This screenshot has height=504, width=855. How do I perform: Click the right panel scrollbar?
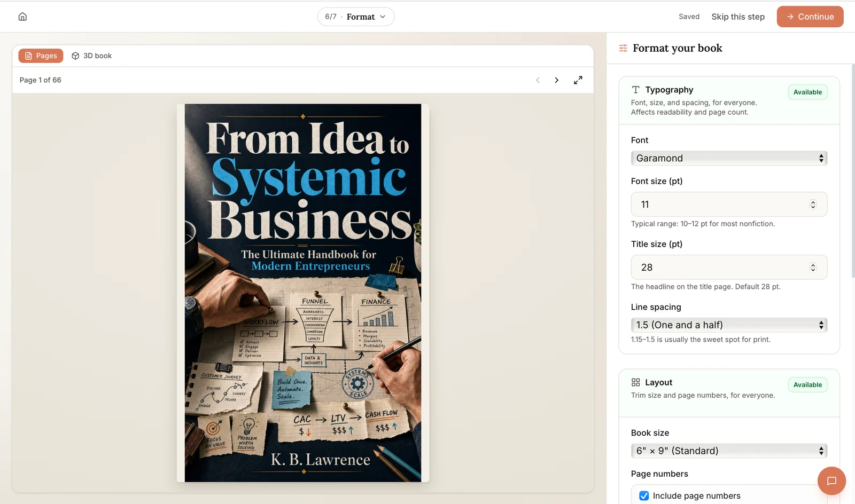pos(853,171)
